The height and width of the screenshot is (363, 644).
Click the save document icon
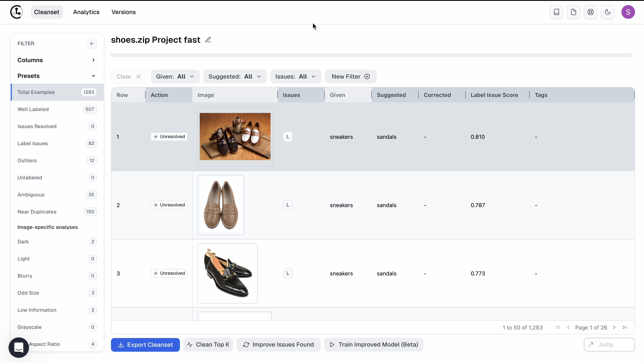573,12
